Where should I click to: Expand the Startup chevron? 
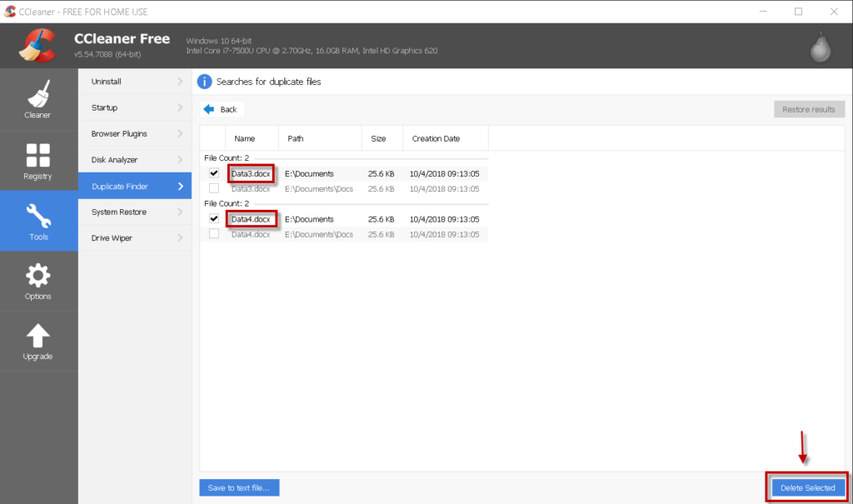click(180, 107)
